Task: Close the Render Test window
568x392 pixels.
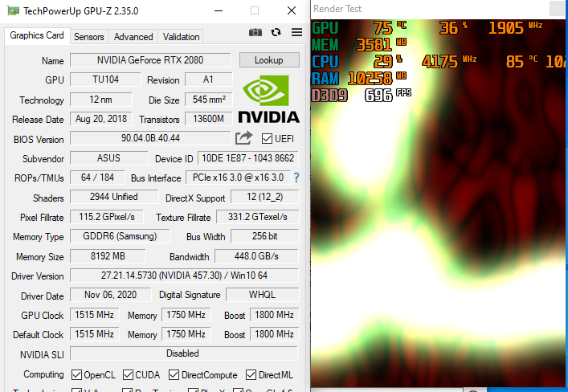Action: 558,9
